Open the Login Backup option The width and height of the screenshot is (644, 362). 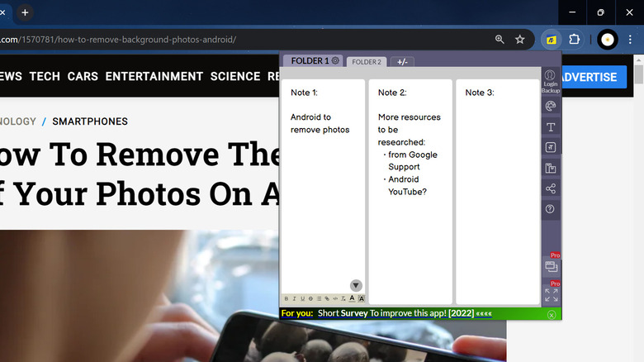point(550,81)
